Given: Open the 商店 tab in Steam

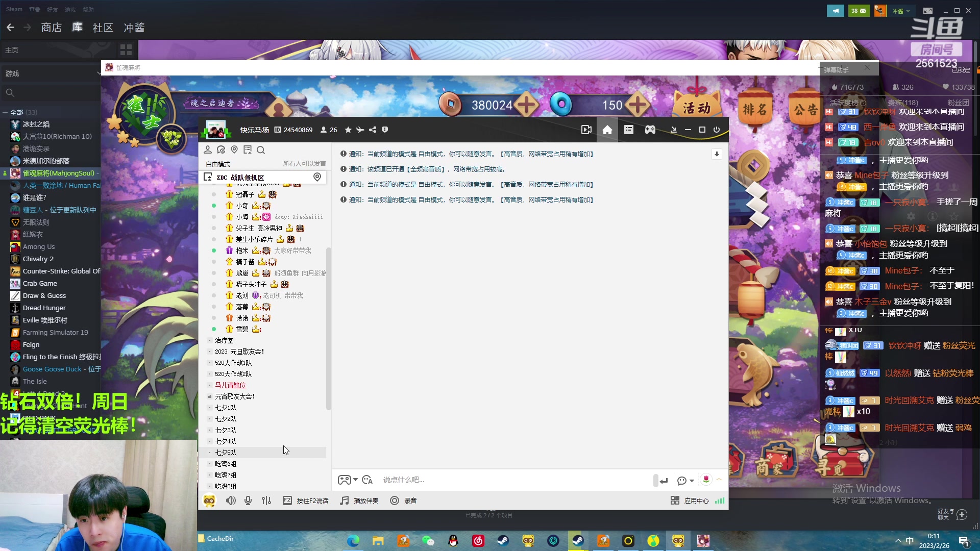Looking at the screenshot, I should point(51,28).
